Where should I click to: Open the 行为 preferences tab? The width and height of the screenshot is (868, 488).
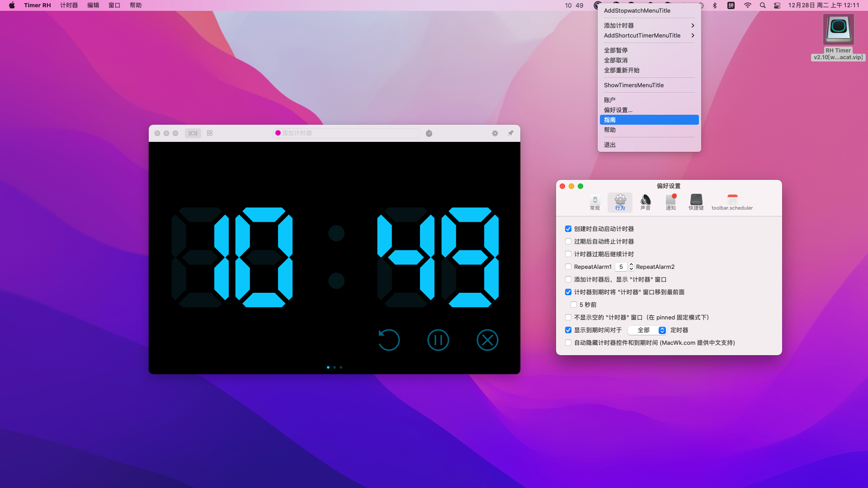click(620, 203)
